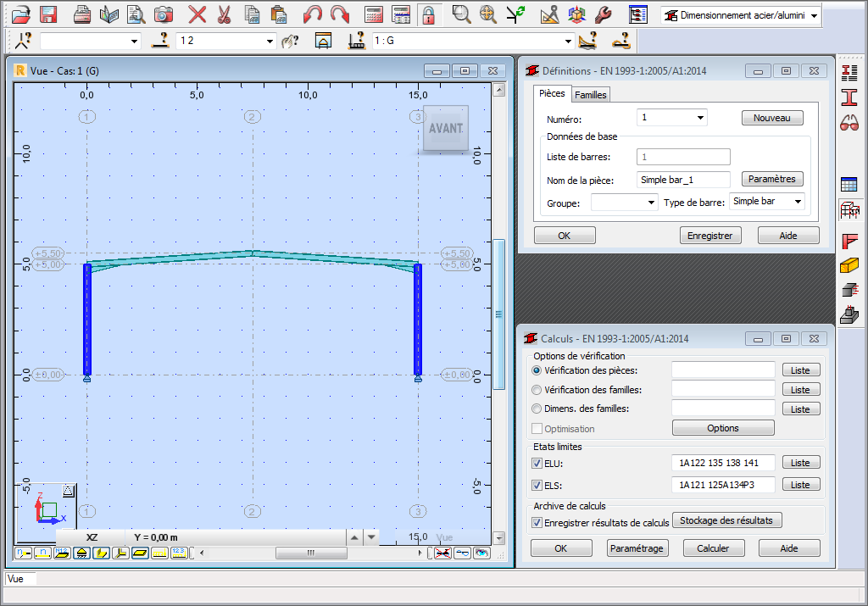Click the ELU load cases field
The image size is (868, 606).
click(x=723, y=463)
